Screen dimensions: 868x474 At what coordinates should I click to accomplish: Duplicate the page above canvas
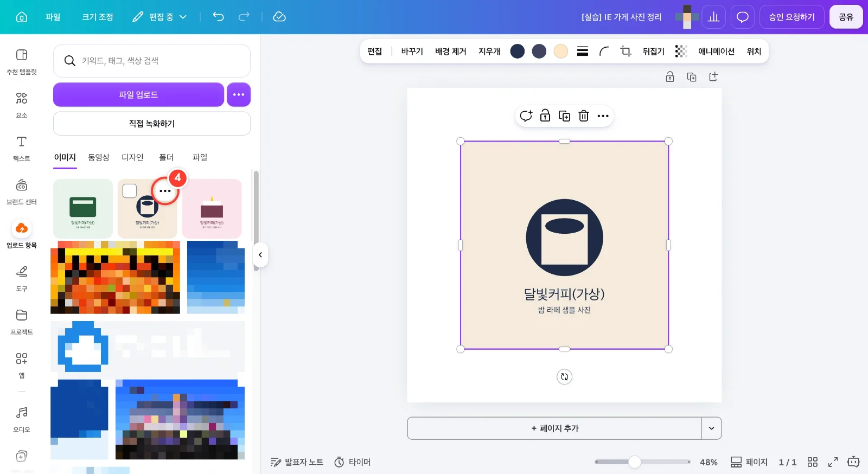coord(692,77)
